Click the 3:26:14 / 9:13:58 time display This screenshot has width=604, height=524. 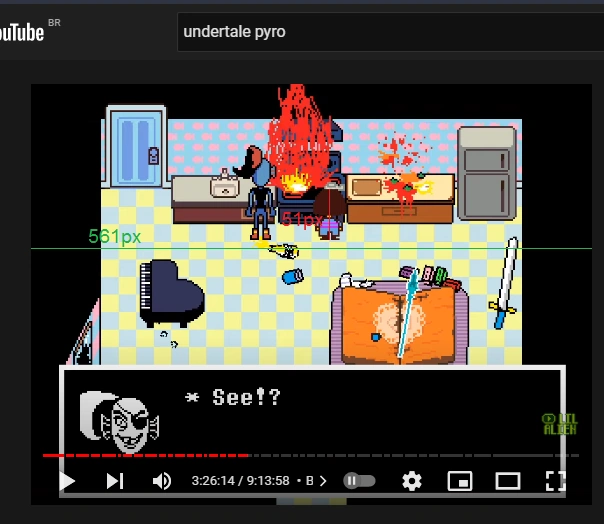[240, 481]
